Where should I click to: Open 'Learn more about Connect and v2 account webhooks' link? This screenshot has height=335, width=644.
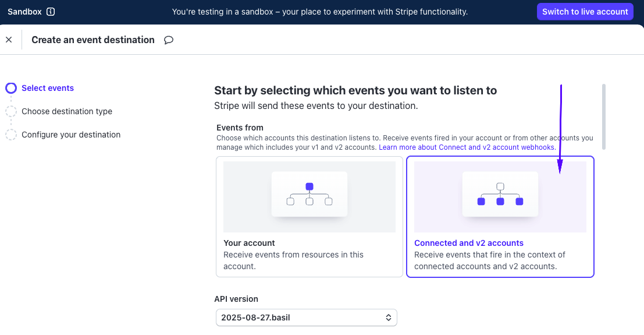467,147
